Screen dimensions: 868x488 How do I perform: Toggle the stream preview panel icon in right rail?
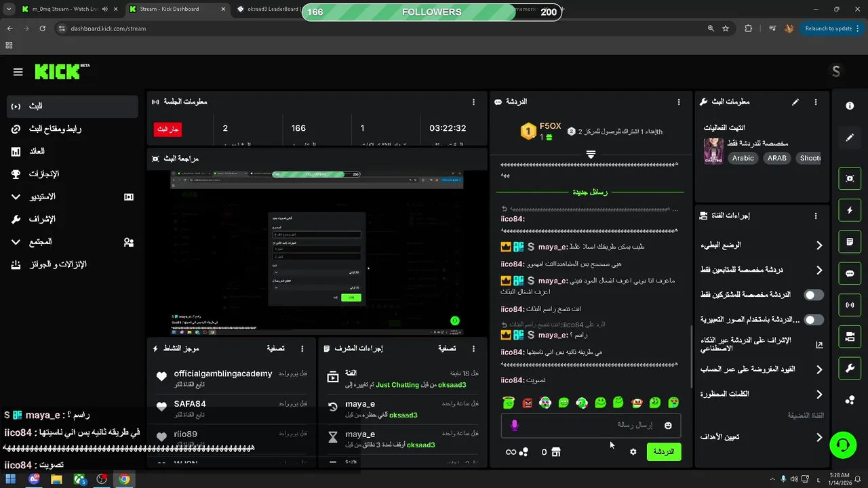850,178
